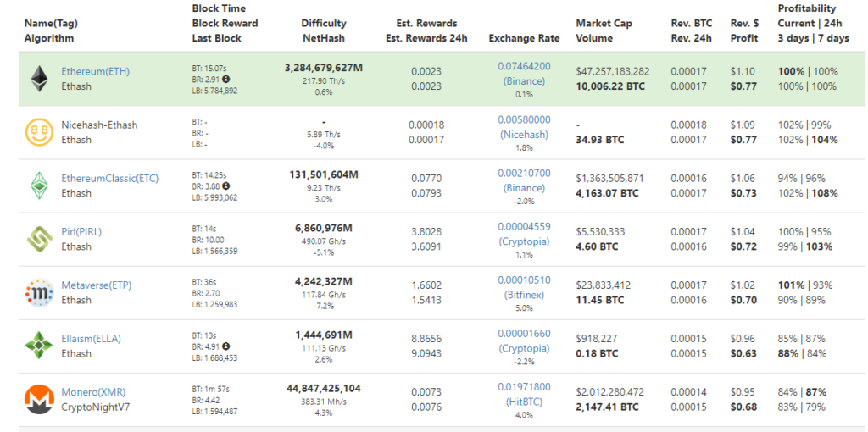Image resolution: width=868 pixels, height=432 pixels.
Task: Click info icon beside Ethereum BR 2.91
Action: click(x=225, y=79)
